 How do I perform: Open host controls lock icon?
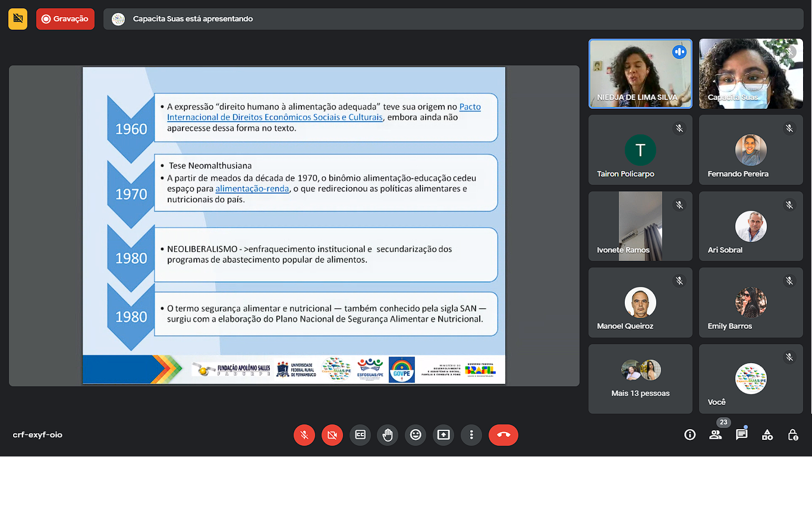[793, 435]
